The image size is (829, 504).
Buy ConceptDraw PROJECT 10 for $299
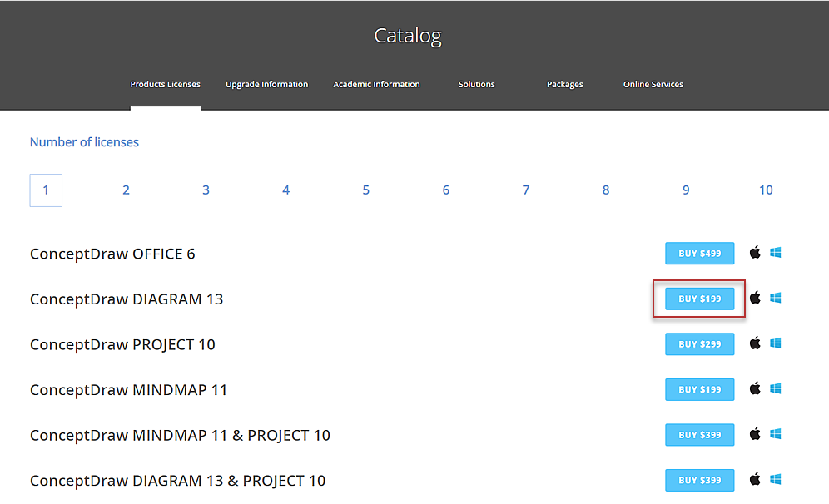[x=699, y=344]
